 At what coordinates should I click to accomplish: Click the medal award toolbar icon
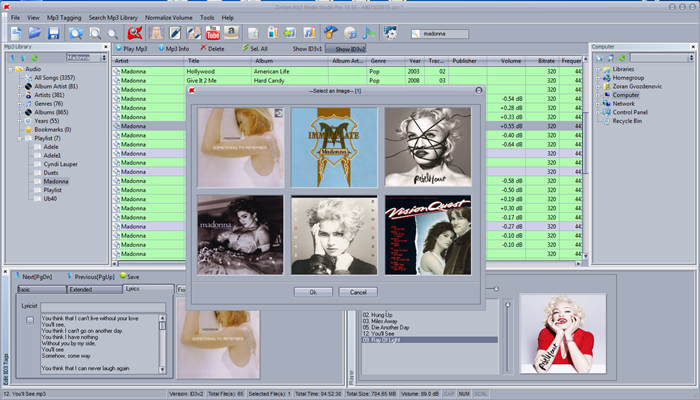[x=330, y=33]
